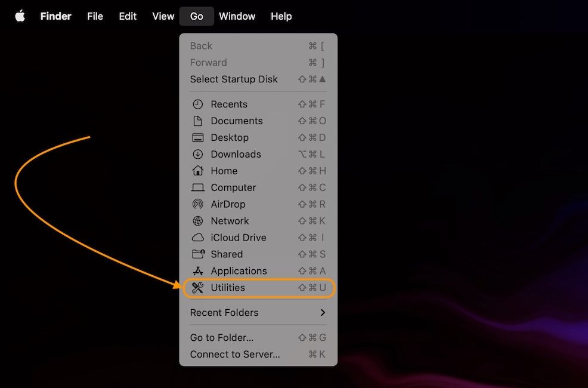Click the Network globe icon
This screenshot has height=388, width=588.
click(198, 221)
